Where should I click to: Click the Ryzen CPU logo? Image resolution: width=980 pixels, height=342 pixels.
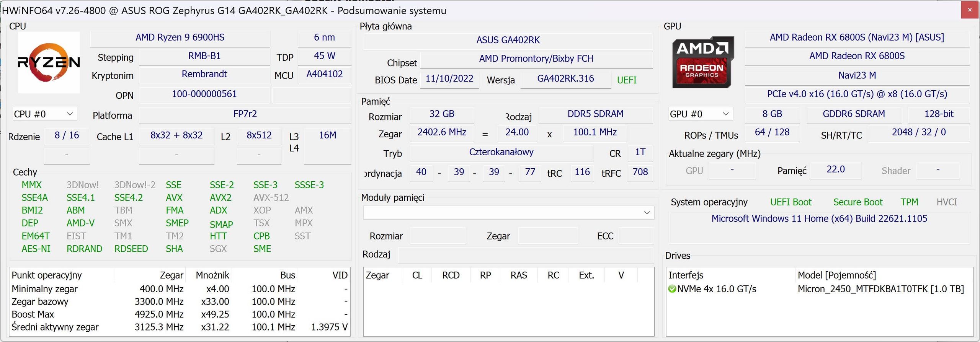[x=49, y=62]
